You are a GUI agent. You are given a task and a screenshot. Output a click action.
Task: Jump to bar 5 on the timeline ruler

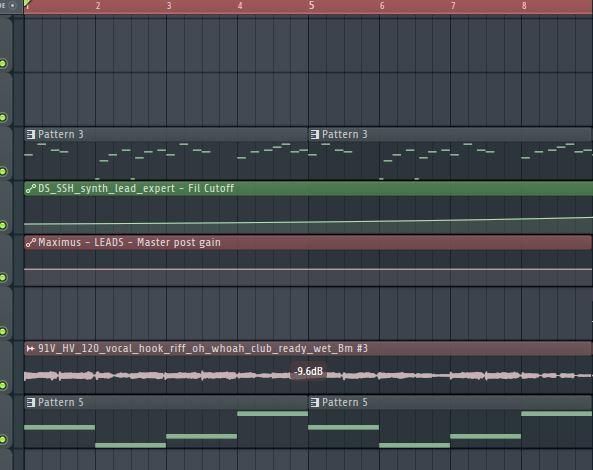tap(311, 5)
